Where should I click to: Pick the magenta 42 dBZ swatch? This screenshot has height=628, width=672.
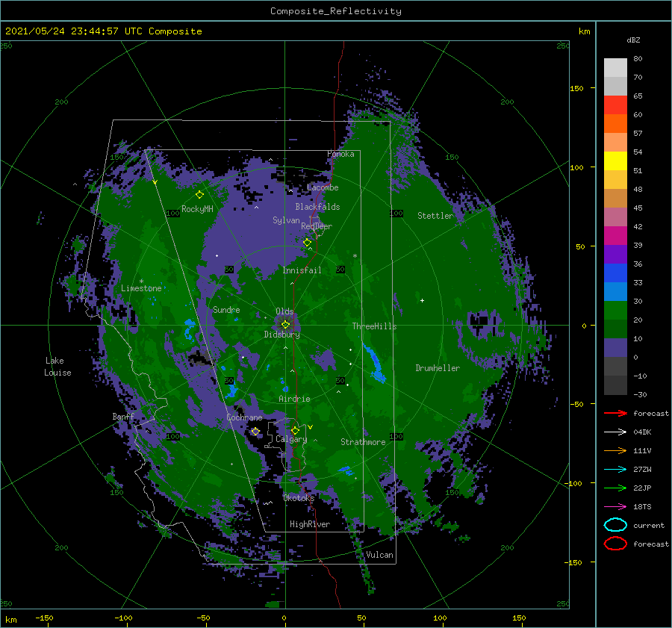(x=615, y=235)
